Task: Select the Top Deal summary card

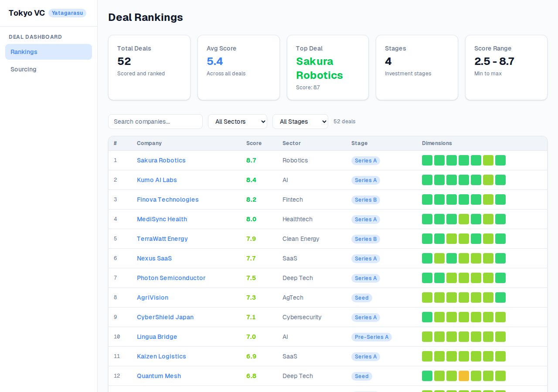Action: point(327,68)
